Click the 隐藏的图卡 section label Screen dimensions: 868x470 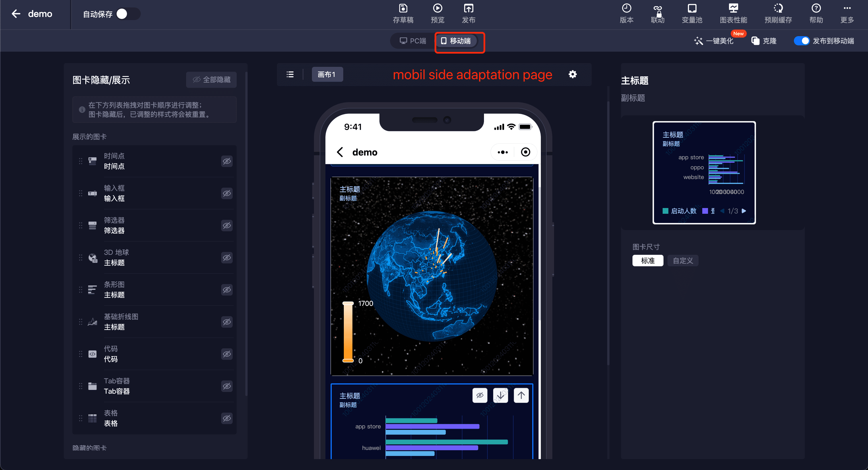click(89, 448)
